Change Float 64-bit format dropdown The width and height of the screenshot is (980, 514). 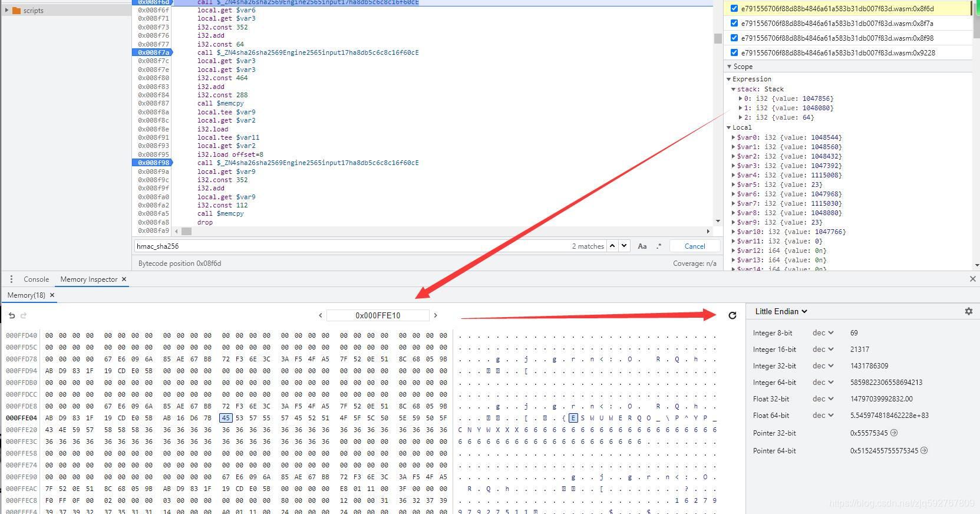(x=823, y=415)
